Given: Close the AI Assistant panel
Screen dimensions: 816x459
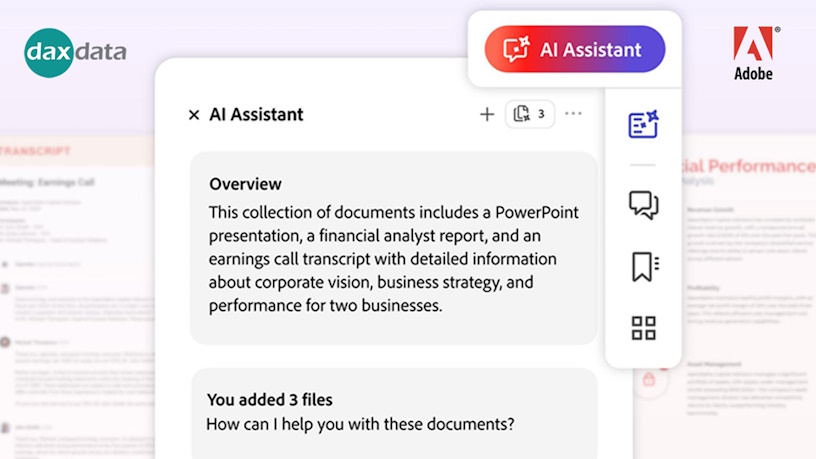Looking at the screenshot, I should 194,115.
